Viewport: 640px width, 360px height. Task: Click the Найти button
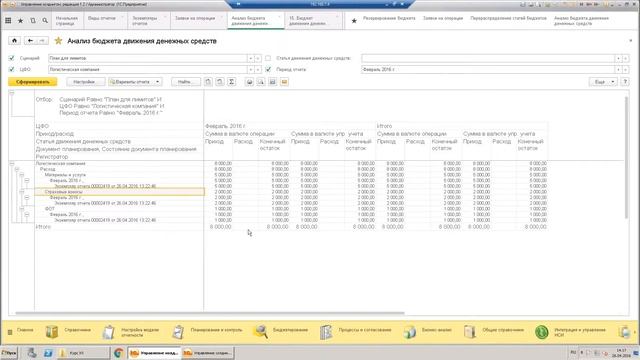coord(186,82)
